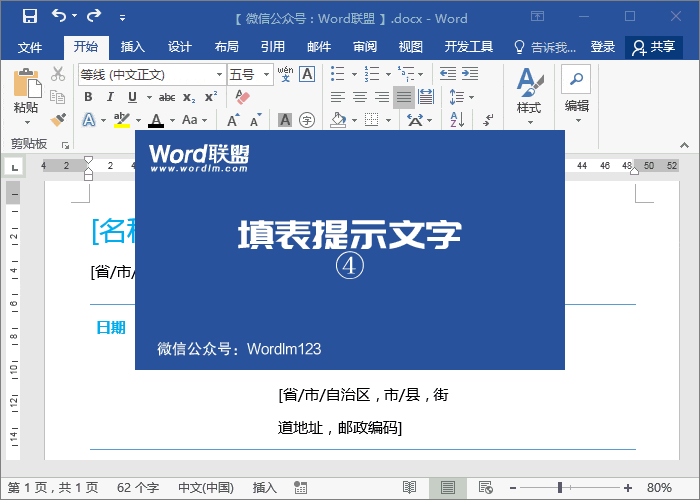Toggle superscript x² formatting
This screenshot has width=700, height=500.
211,97
